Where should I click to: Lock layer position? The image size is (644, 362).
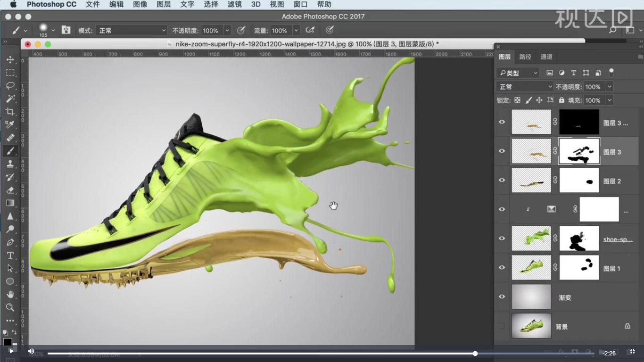click(x=539, y=100)
